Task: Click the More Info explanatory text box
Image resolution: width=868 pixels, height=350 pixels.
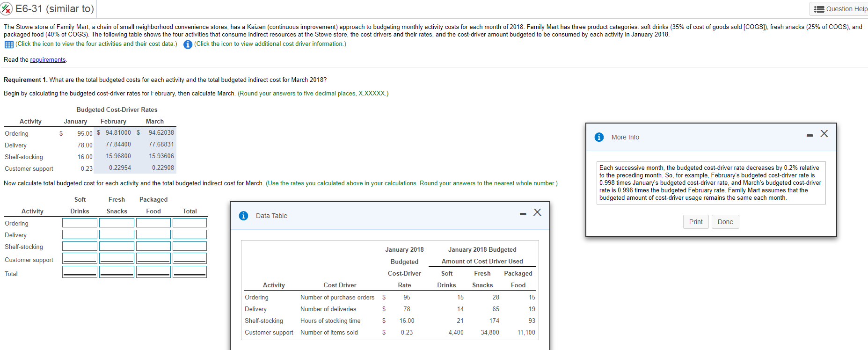Action: 711,182
